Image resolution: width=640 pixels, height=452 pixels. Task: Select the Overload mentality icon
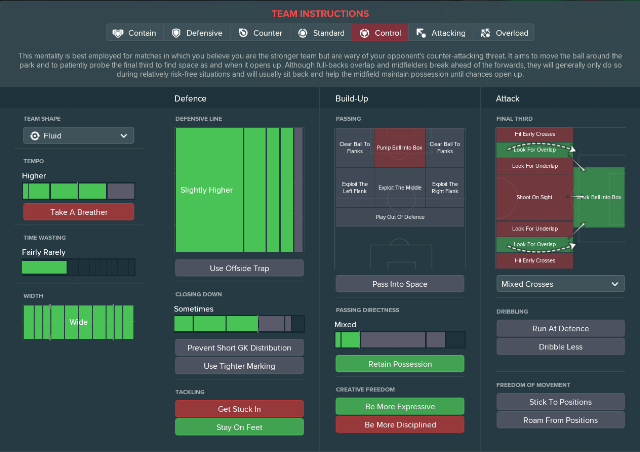(x=485, y=33)
